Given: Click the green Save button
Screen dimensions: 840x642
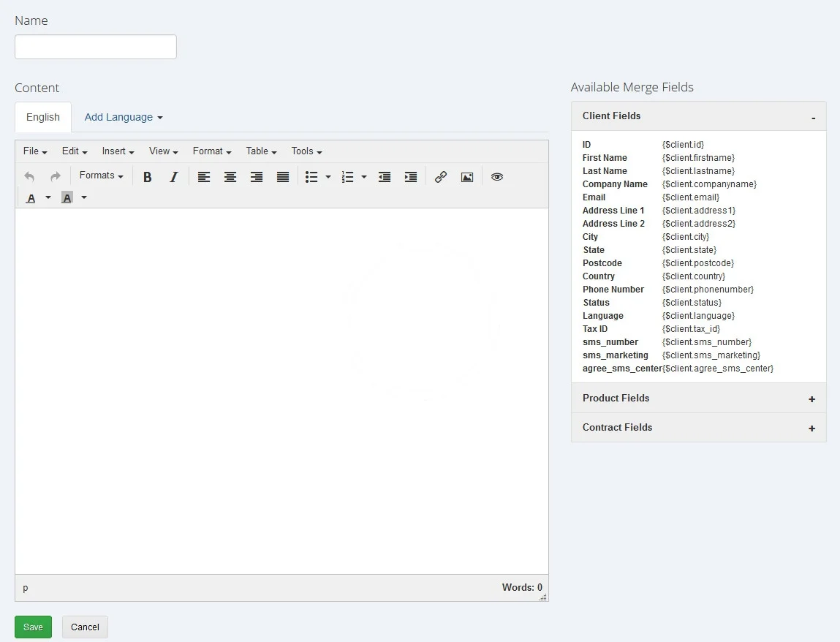Looking at the screenshot, I should click(x=33, y=627).
